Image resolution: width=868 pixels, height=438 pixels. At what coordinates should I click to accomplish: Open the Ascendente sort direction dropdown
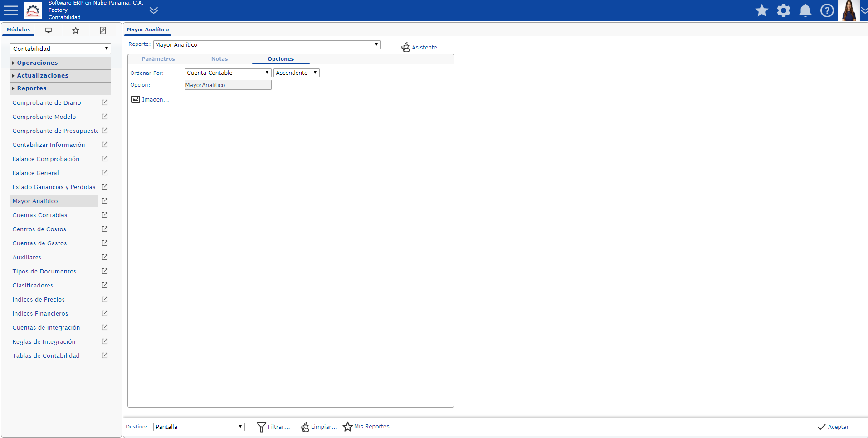[296, 73]
